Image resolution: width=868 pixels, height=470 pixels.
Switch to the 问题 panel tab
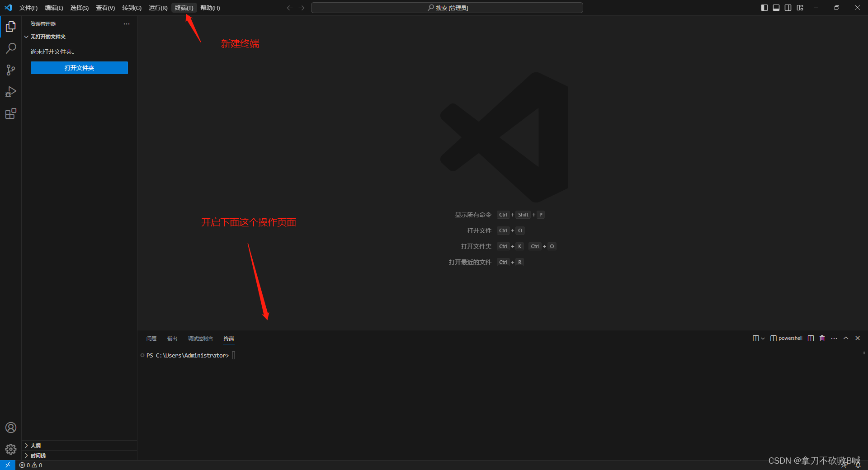coord(151,338)
